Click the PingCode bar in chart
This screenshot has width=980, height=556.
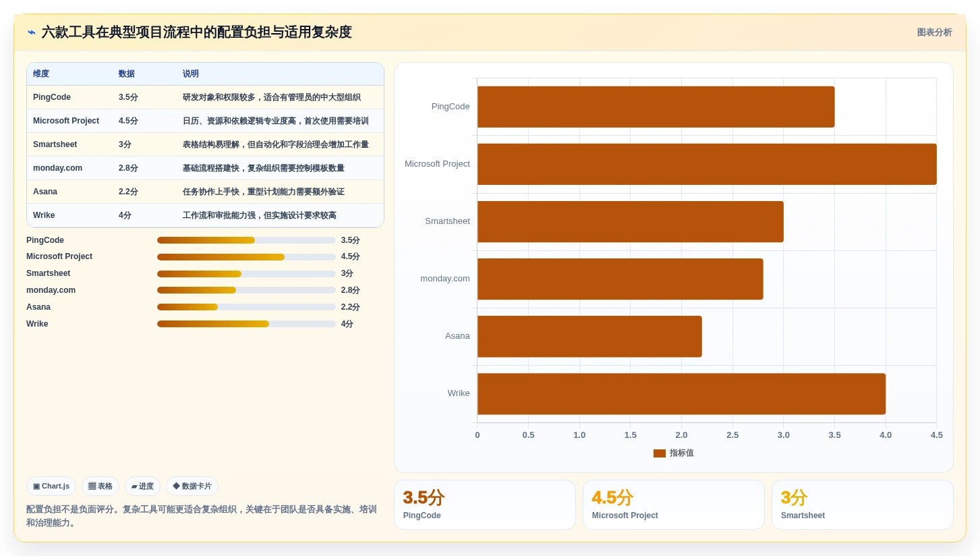click(656, 107)
